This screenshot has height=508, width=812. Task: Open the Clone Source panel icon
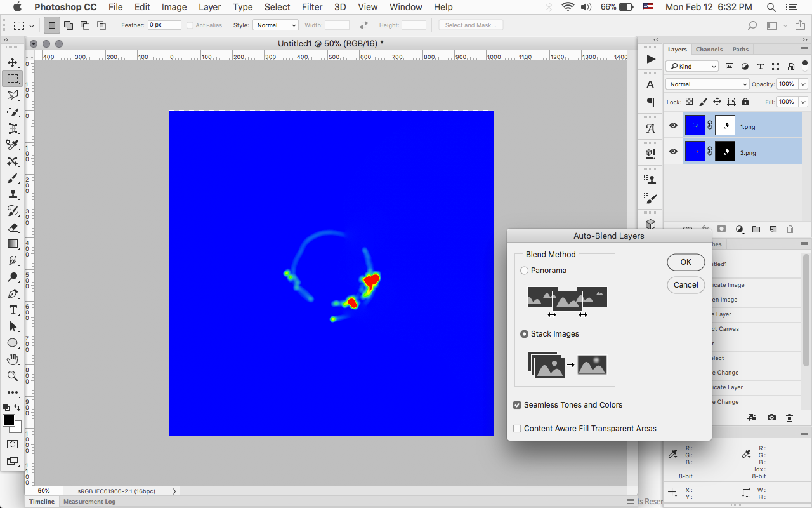[651, 180]
